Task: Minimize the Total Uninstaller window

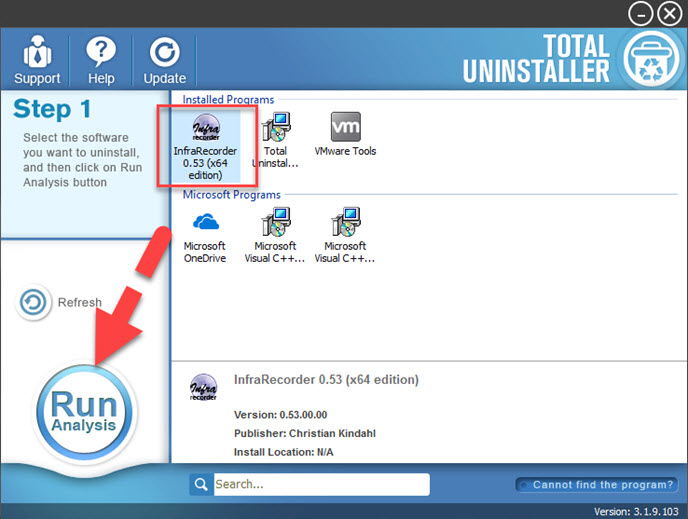Action: tap(641, 14)
